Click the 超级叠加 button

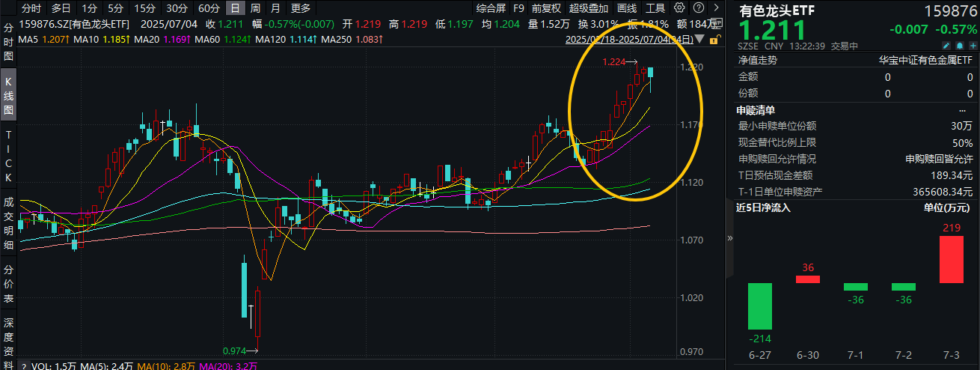coord(589,8)
